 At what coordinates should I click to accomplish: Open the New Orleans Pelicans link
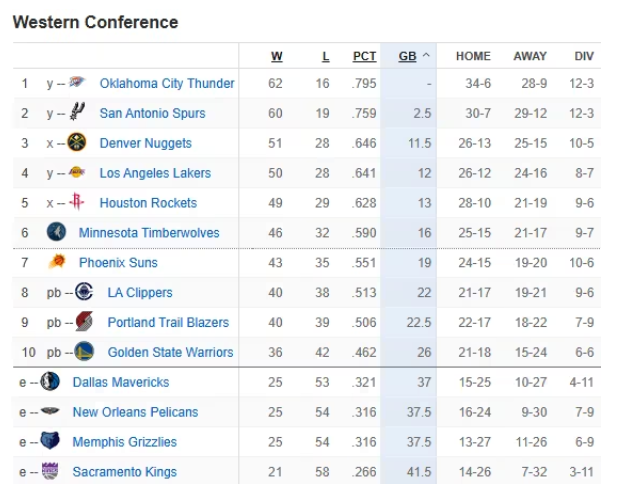[x=135, y=412]
